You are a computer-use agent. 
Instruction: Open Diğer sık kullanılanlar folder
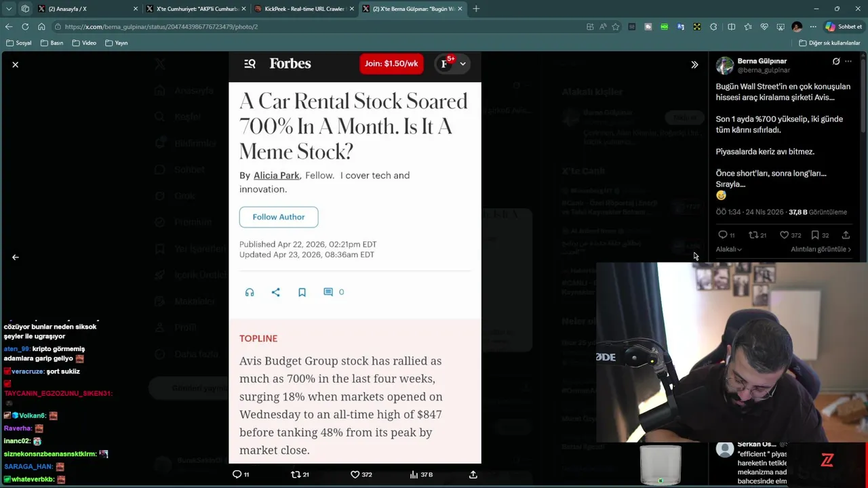[x=829, y=43]
